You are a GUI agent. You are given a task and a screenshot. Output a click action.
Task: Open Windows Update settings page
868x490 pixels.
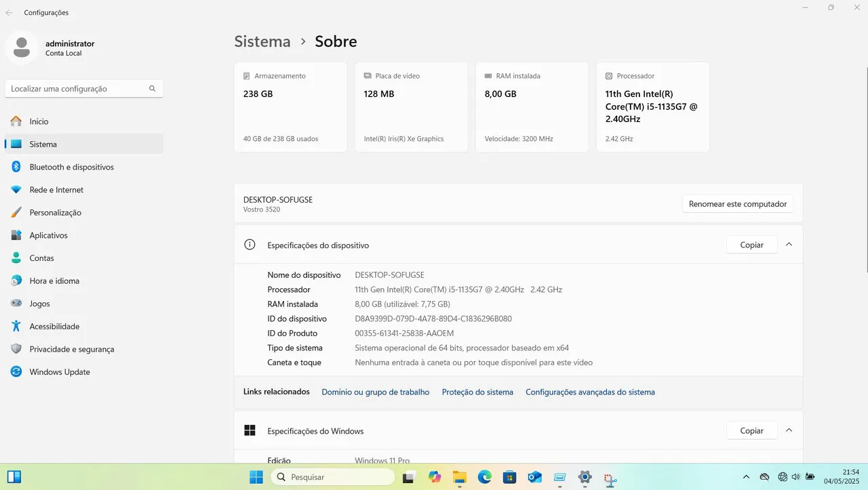tap(84, 372)
